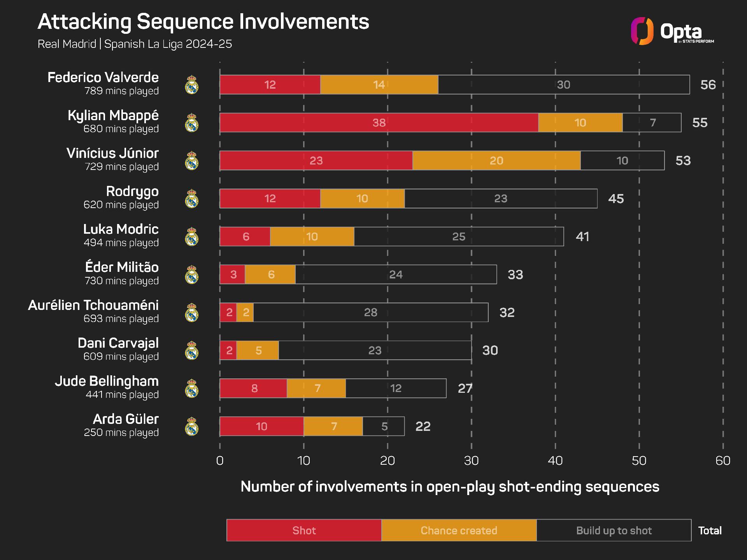This screenshot has width=747, height=560.
Task: Select Vinícius Júnior's orange segment showing 20
Action: click(496, 161)
